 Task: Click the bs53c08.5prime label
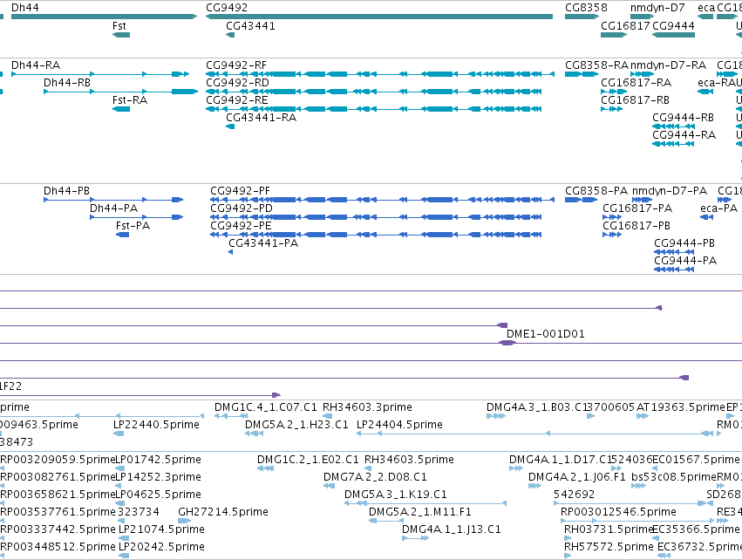(674, 478)
